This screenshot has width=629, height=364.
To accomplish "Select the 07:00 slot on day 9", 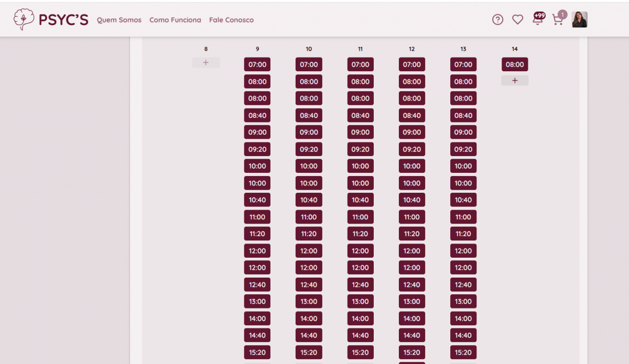I will [257, 64].
